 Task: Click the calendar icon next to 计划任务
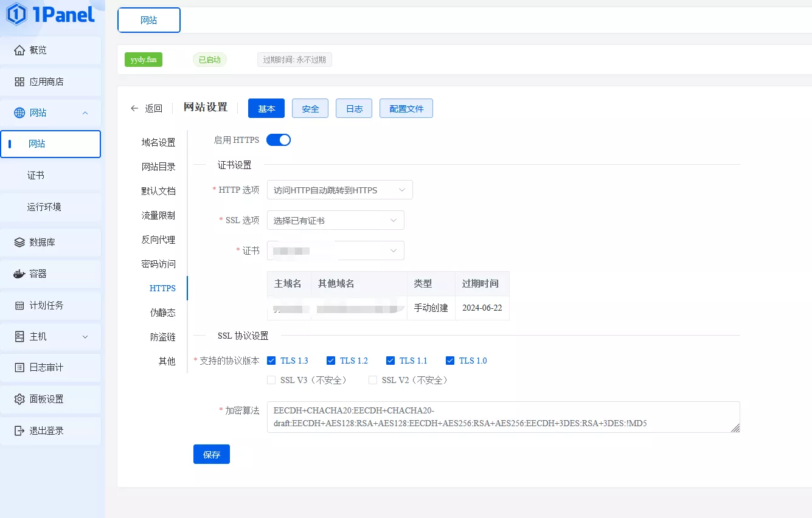click(x=19, y=305)
